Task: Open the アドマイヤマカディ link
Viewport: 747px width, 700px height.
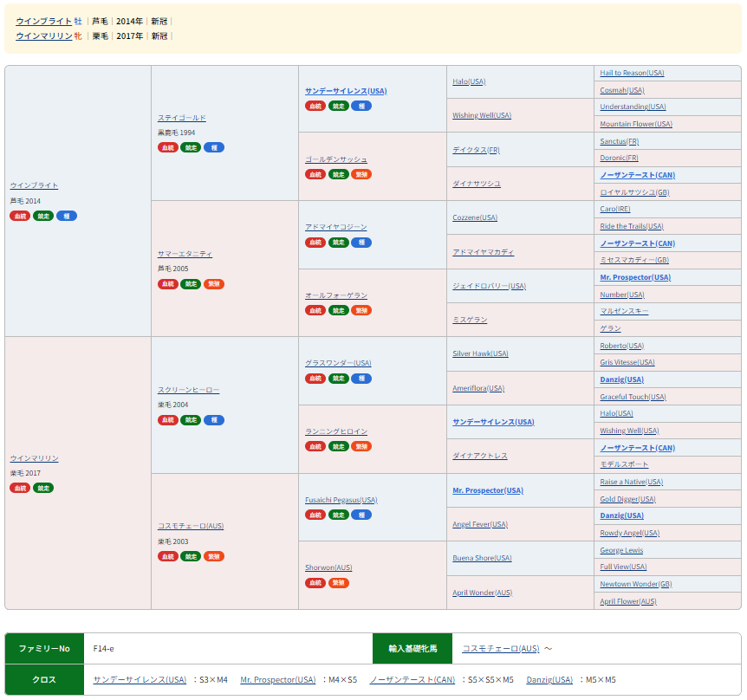Action: [x=483, y=252]
